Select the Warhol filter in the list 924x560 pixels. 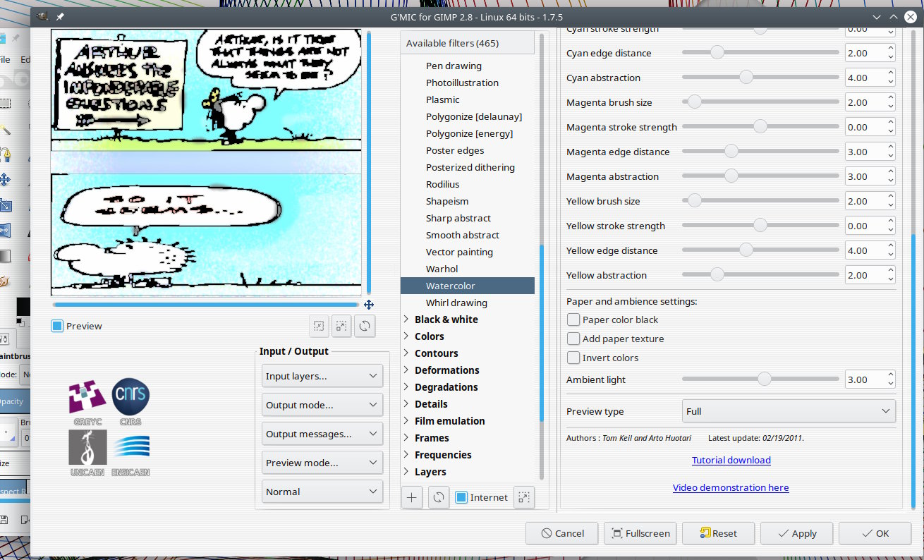point(442,269)
